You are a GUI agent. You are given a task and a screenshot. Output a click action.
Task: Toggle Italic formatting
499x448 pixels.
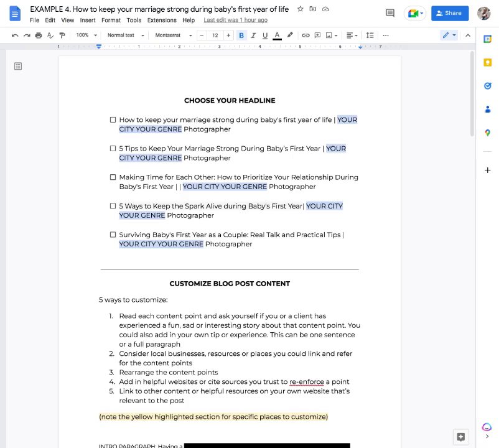(x=253, y=35)
